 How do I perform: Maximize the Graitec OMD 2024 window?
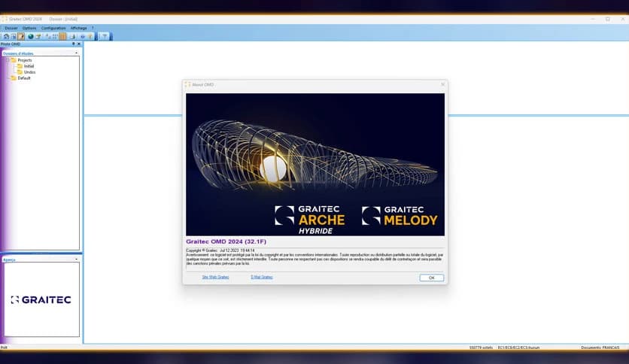(608, 19)
